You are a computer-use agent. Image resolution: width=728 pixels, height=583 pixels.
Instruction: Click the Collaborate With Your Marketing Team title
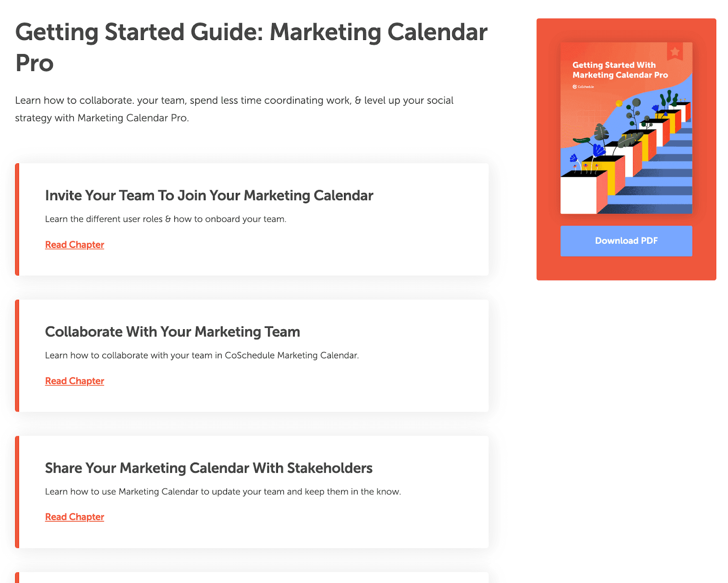[172, 332]
